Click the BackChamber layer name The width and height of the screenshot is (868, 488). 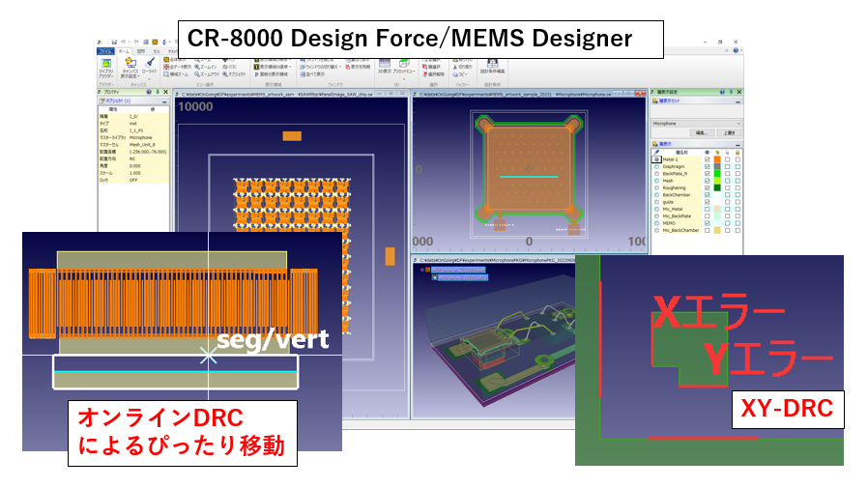click(x=677, y=195)
